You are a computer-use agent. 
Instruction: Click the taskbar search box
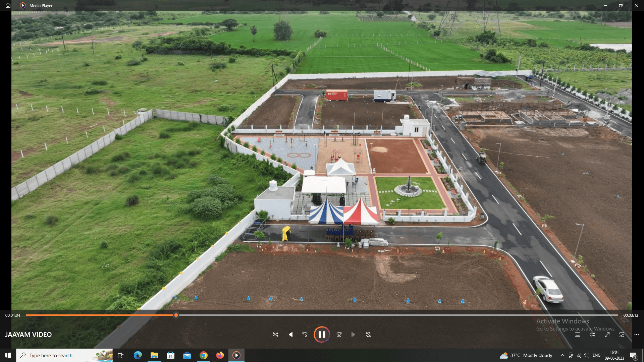65,355
